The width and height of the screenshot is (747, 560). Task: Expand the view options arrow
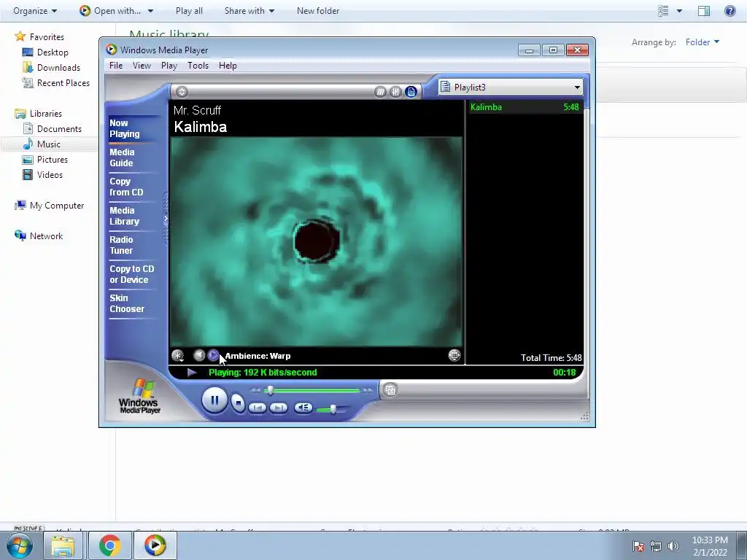(x=679, y=10)
